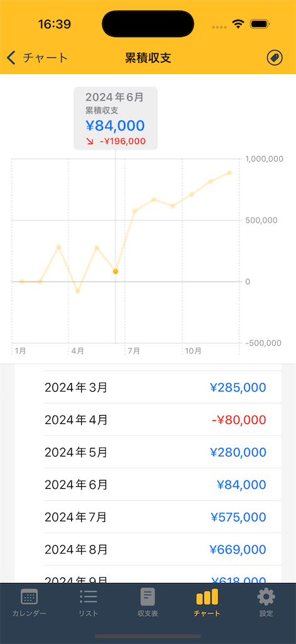Select the April negative data point on chart
296x644 pixels.
(77, 291)
